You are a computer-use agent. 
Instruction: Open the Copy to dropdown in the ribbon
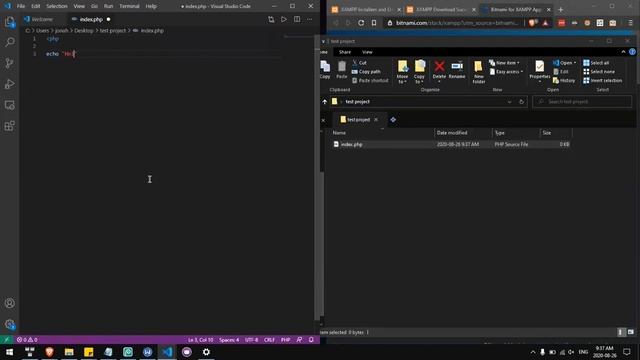(420, 72)
